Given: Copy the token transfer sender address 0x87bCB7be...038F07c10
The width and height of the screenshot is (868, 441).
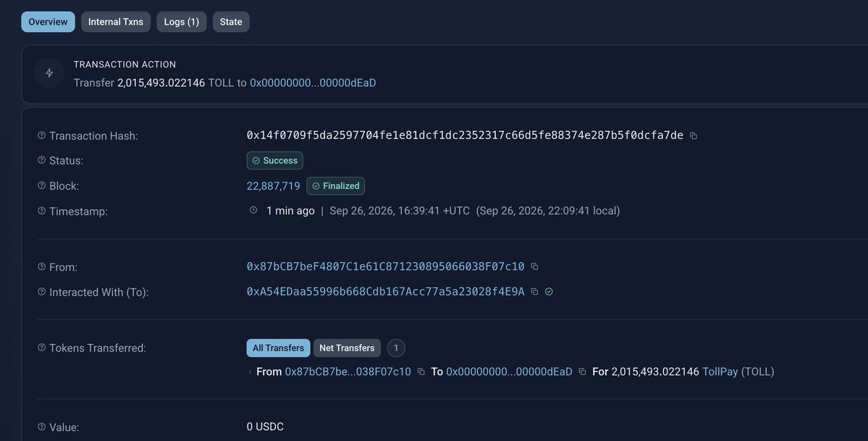Looking at the screenshot, I should (421, 371).
